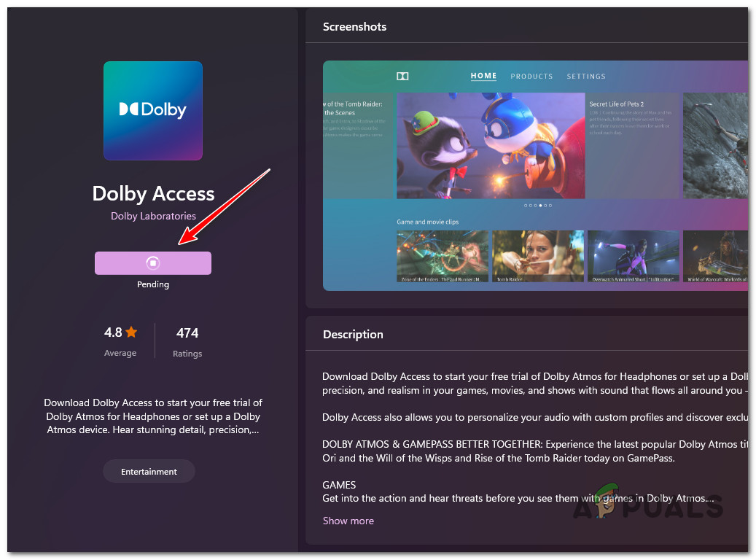Select HOME tab in the app screenshot

click(483, 76)
